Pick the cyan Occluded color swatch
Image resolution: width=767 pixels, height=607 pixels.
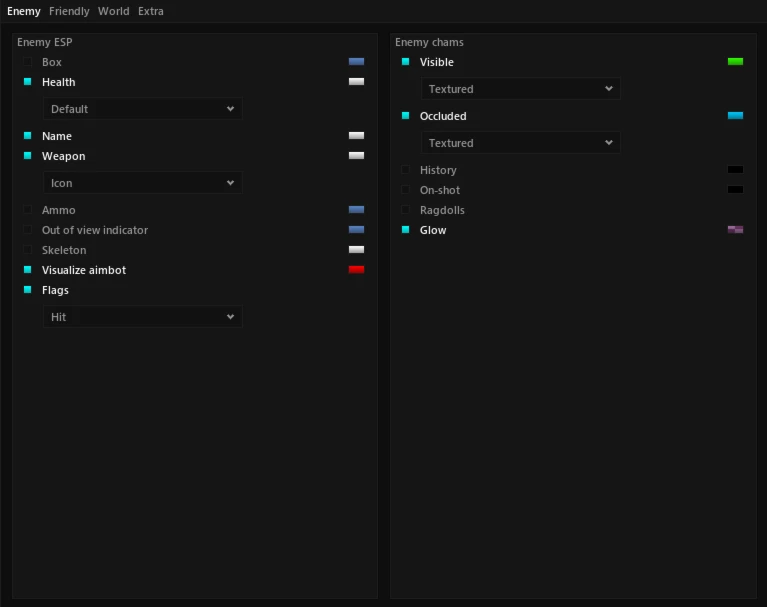point(735,115)
